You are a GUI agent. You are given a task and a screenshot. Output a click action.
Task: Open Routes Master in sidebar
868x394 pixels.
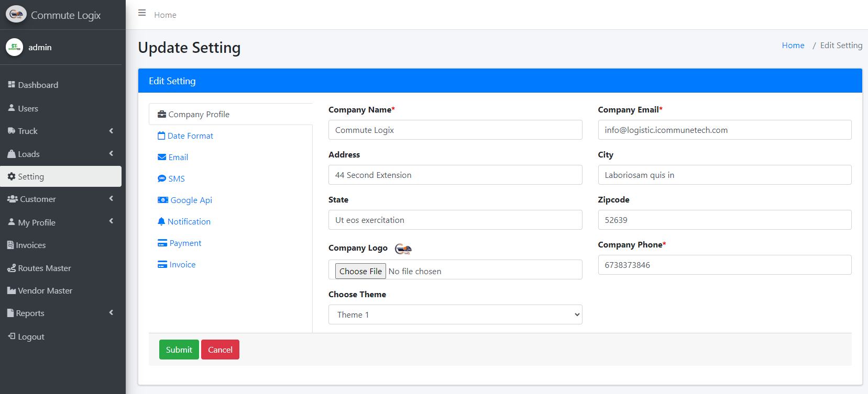[44, 268]
